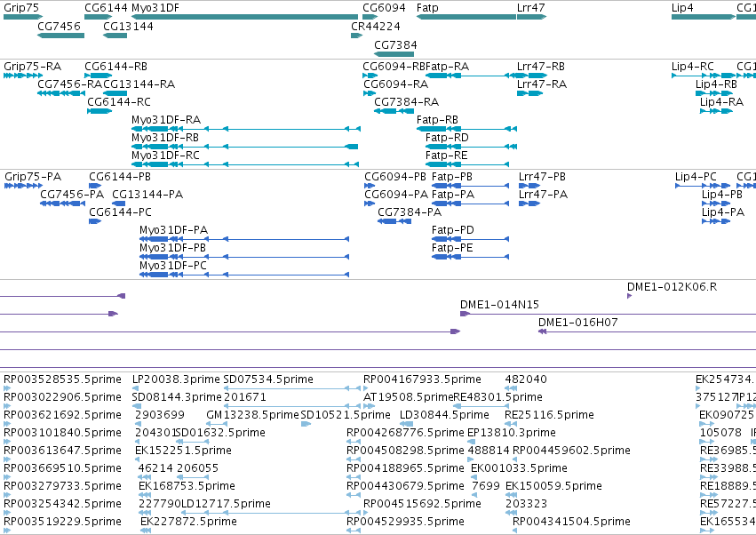The width and height of the screenshot is (756, 535).
Task: Open the Fatp-RE transcript label
Action: (x=447, y=156)
